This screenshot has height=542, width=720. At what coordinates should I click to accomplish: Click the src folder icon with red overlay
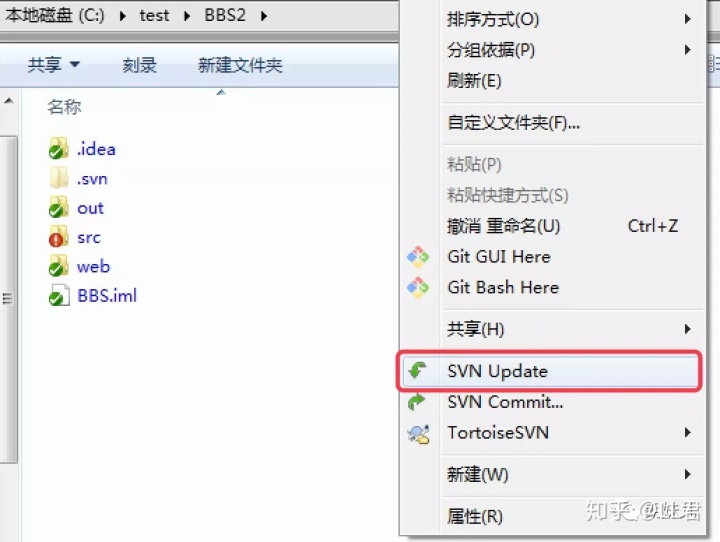click(x=58, y=237)
